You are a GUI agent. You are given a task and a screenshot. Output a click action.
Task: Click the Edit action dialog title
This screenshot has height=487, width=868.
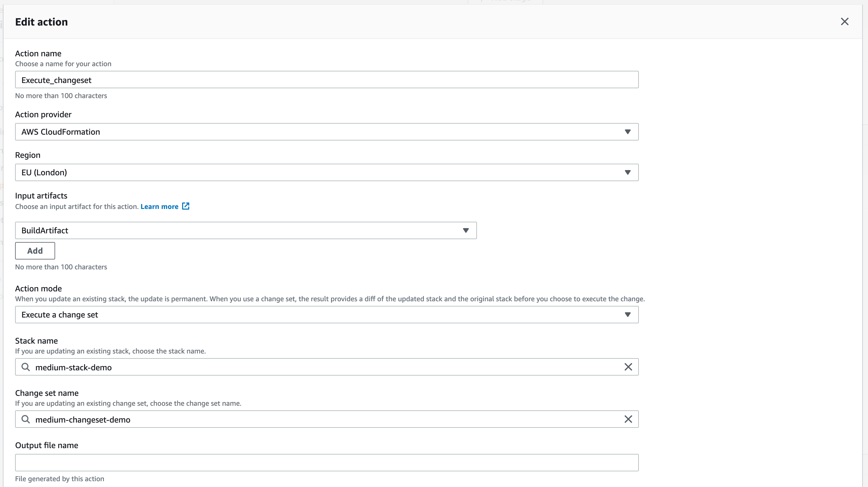click(41, 22)
